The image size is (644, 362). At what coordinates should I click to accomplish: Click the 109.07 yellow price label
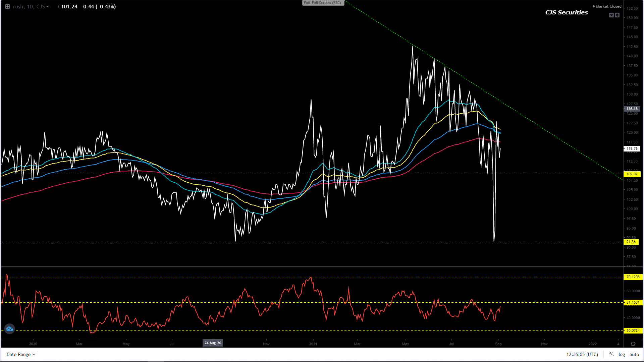click(x=632, y=174)
